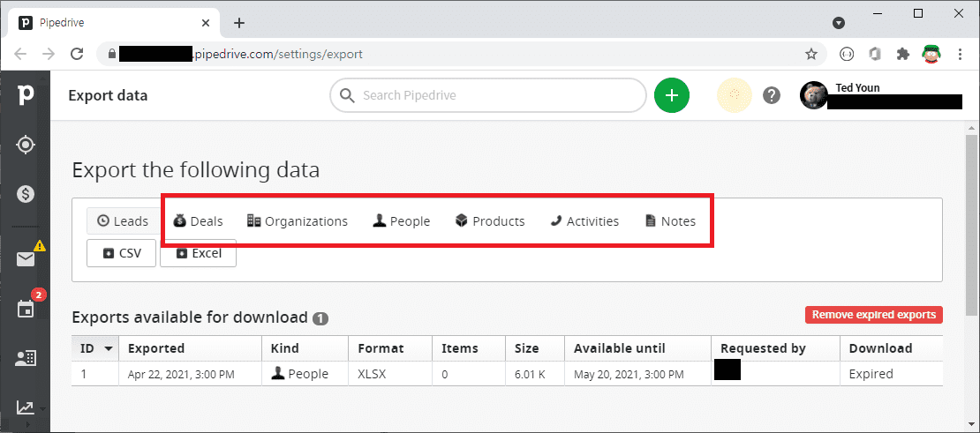Open the help question mark icon
The width and height of the screenshot is (980, 433).
[x=772, y=95]
